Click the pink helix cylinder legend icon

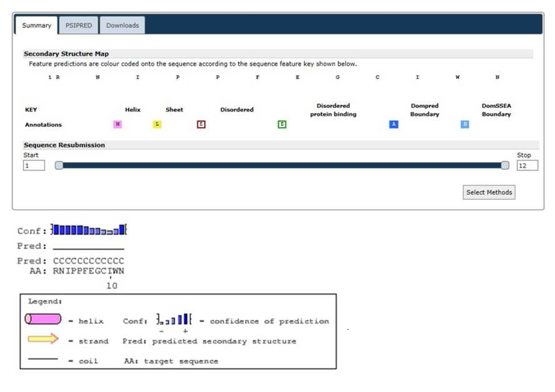coord(43,319)
